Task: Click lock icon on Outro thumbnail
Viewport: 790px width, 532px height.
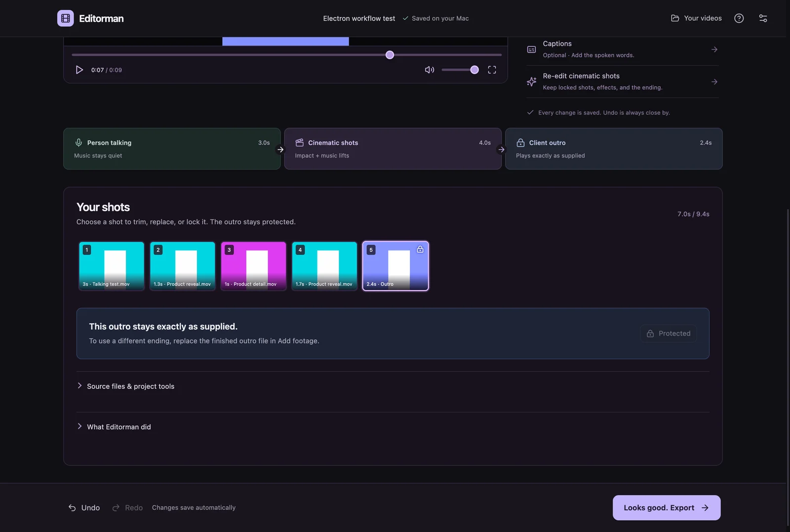Action: tap(420, 249)
